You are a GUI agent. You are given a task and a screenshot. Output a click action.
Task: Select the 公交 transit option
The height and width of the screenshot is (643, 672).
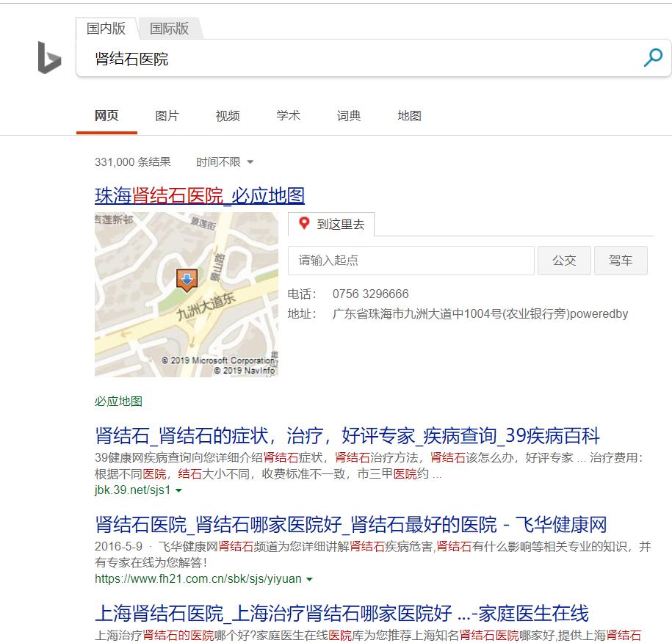[x=564, y=260]
